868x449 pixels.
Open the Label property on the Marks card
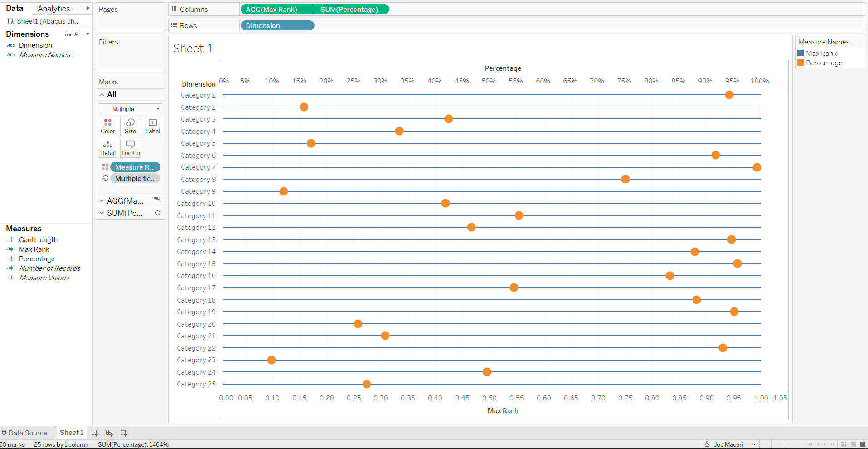[152, 126]
